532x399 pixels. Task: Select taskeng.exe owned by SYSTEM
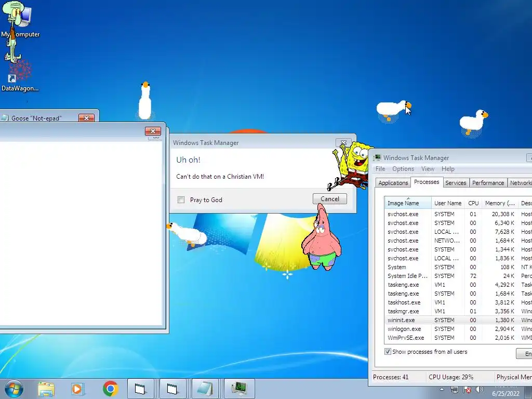pyautogui.click(x=458, y=294)
